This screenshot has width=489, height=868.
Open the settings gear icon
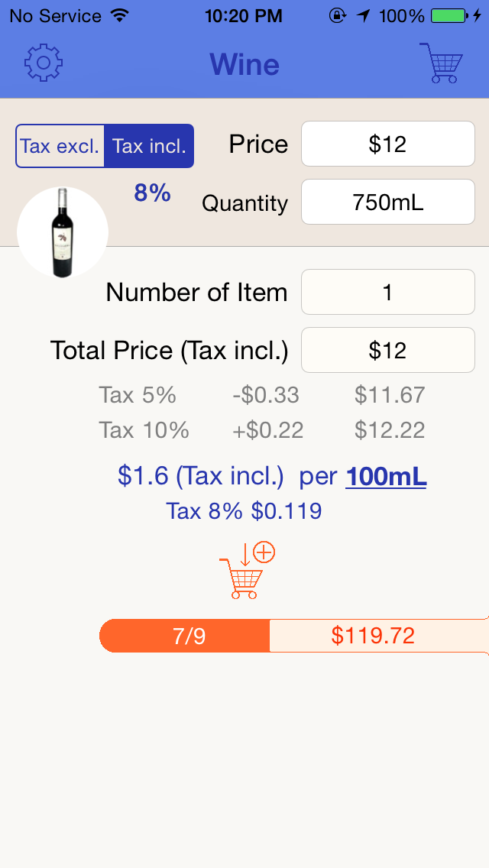point(44,65)
